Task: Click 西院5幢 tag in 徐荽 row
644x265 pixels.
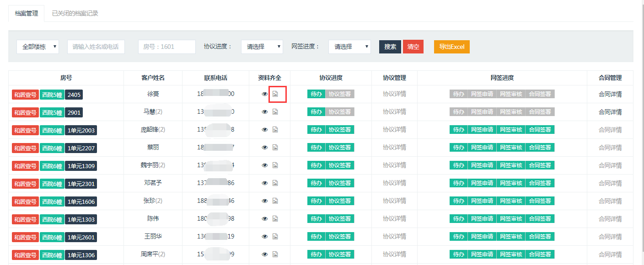Action: 52,95
